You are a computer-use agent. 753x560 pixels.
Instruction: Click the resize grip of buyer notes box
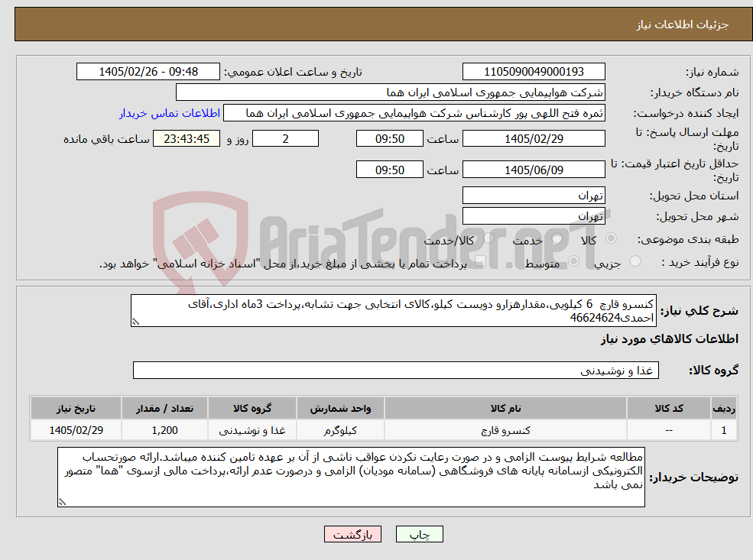click(x=62, y=502)
